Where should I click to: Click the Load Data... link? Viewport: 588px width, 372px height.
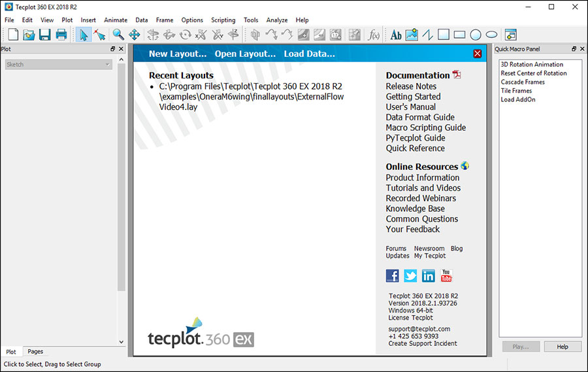(309, 54)
